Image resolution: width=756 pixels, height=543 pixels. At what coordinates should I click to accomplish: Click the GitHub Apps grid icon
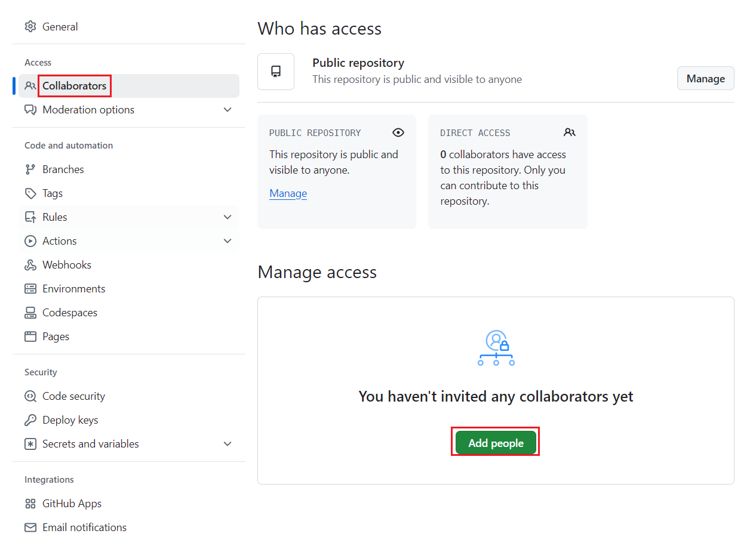[30, 504]
